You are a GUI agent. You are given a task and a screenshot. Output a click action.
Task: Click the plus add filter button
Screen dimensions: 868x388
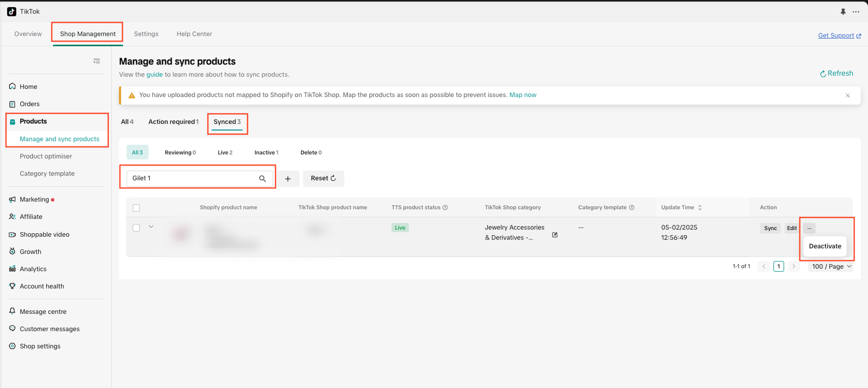click(288, 179)
